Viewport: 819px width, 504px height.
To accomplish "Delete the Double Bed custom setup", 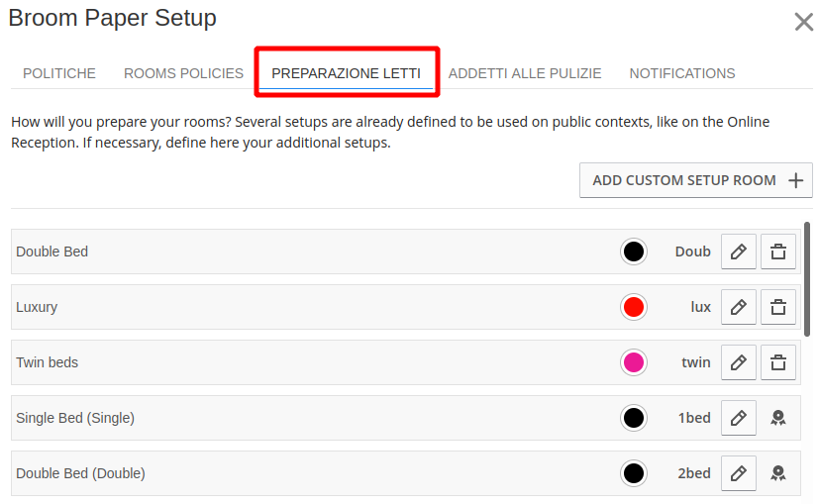I will coord(777,252).
